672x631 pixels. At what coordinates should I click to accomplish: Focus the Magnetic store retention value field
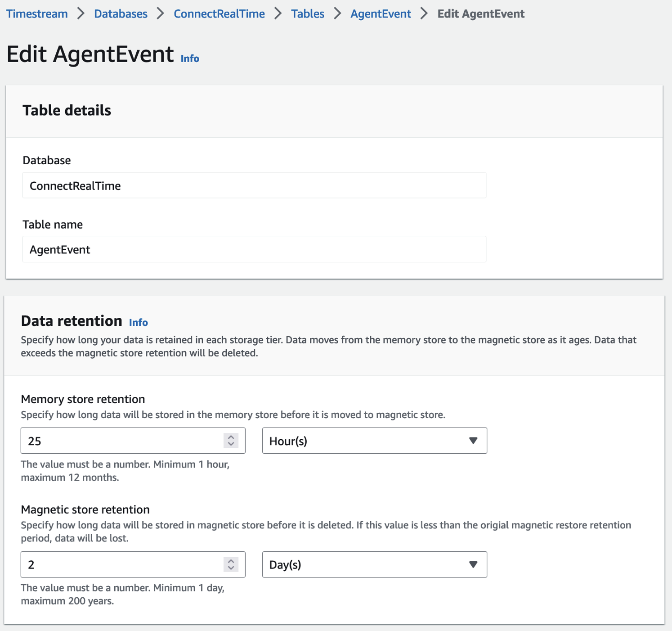click(x=133, y=564)
